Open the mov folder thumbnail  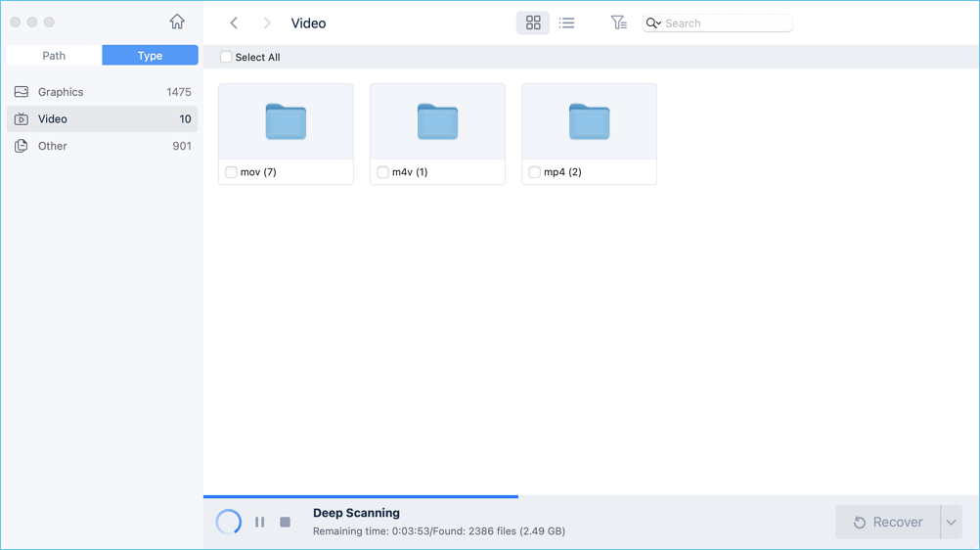click(x=286, y=121)
